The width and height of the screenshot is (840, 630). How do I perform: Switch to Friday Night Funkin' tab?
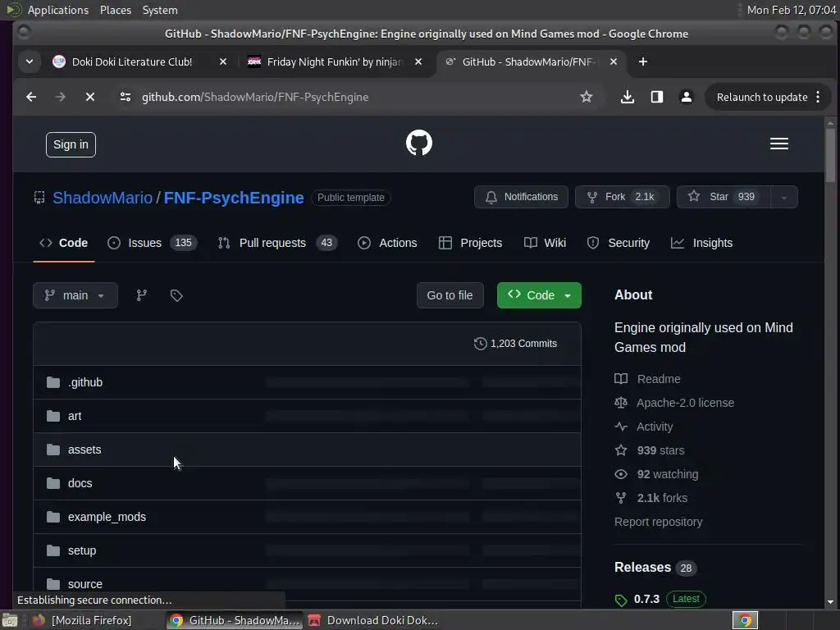click(335, 62)
